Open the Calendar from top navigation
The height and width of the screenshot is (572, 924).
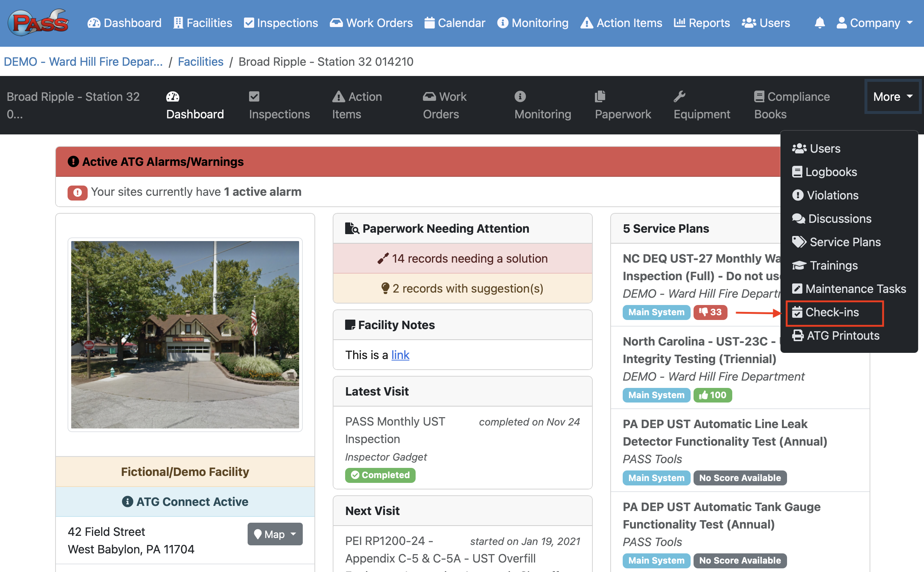click(x=454, y=23)
